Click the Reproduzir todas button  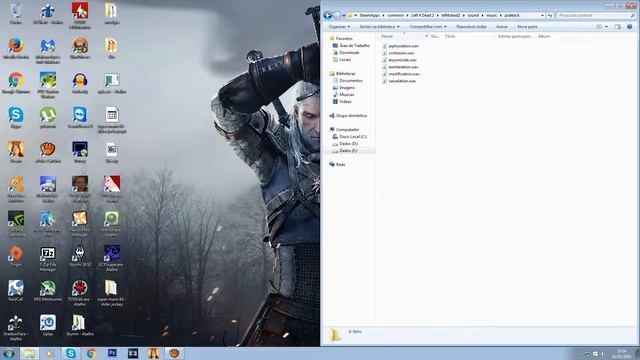click(471, 27)
